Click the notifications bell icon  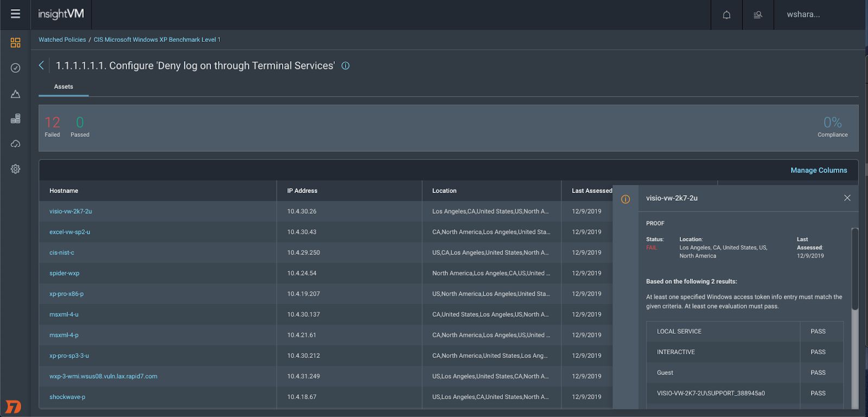[x=726, y=15]
